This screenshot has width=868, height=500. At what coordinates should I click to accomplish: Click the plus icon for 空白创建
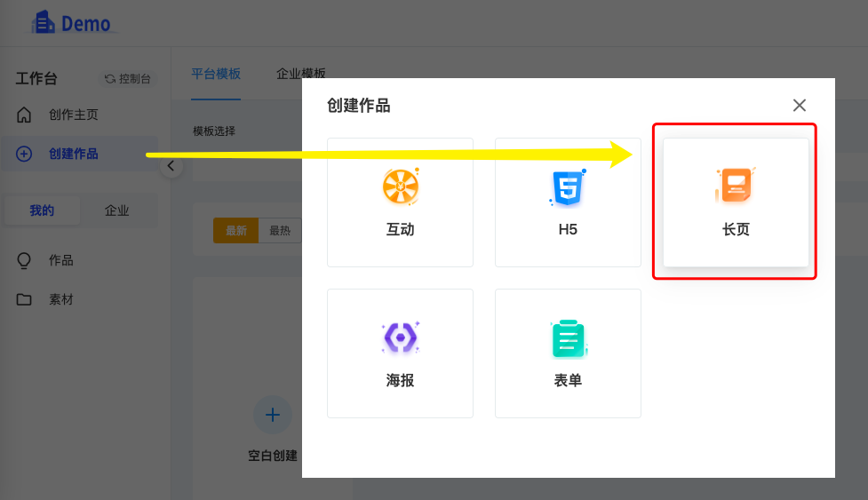(273, 415)
